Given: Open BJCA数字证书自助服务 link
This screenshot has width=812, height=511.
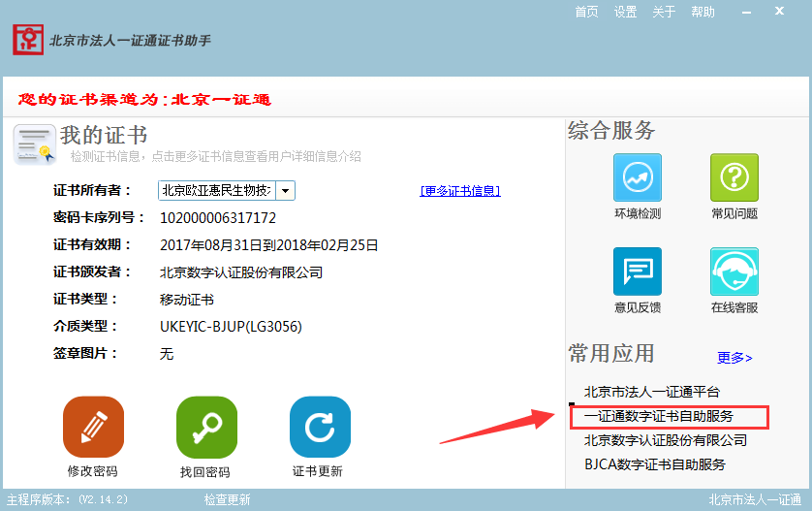Looking at the screenshot, I should (x=655, y=464).
